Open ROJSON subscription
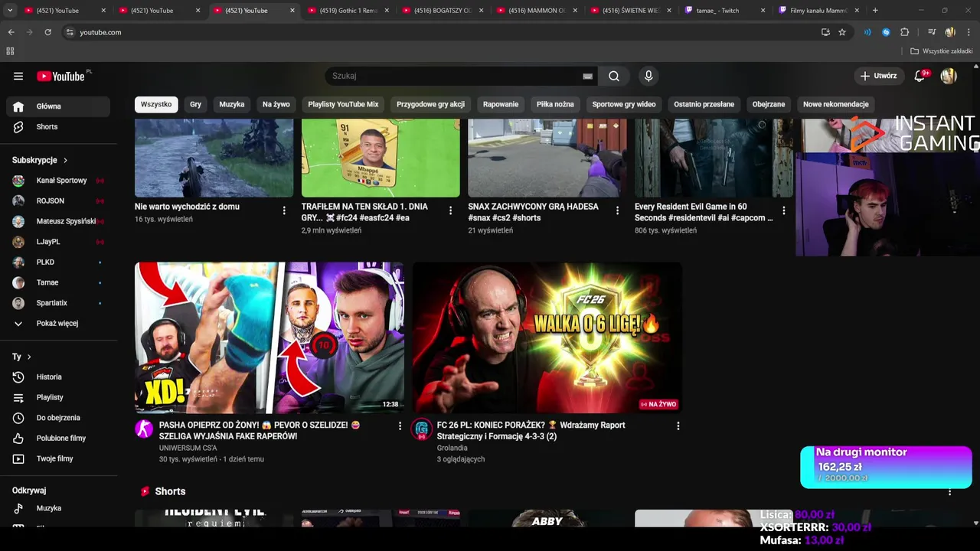 (58, 201)
